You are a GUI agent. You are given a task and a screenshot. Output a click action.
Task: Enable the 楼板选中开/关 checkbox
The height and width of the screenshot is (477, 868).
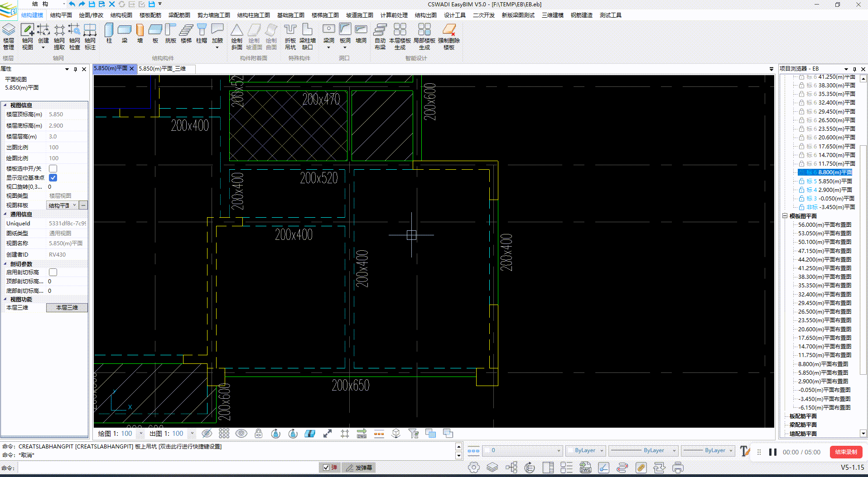point(53,169)
